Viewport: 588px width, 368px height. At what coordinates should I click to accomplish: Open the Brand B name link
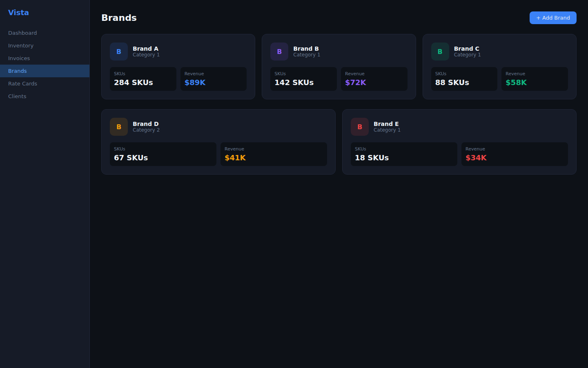[306, 49]
